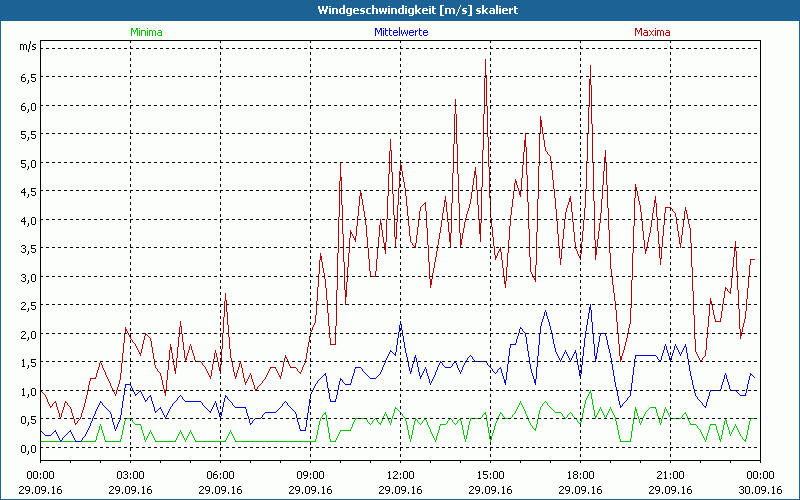Click the 3,5 value on the y-axis
This screenshot has width=800, height=500.
(x=28, y=249)
